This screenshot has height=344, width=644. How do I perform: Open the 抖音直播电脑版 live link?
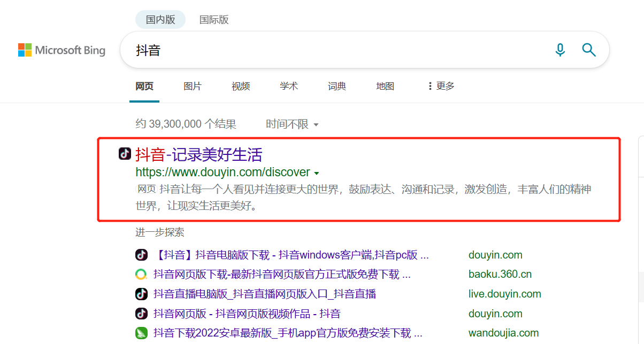pos(264,294)
